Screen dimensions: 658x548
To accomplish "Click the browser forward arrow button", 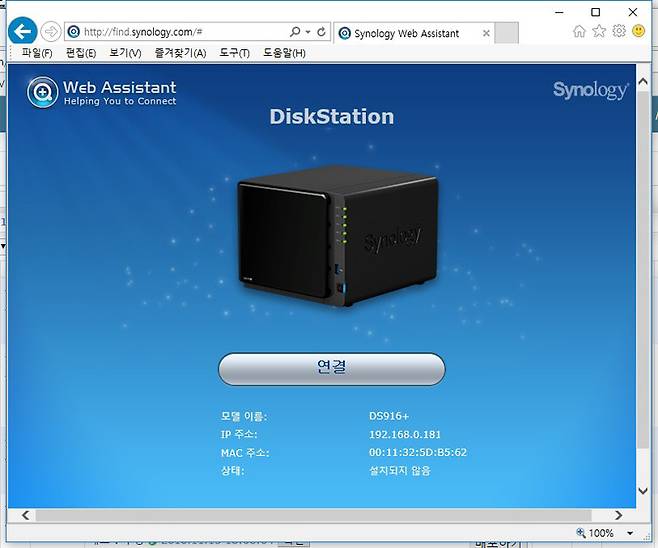I will (x=51, y=32).
